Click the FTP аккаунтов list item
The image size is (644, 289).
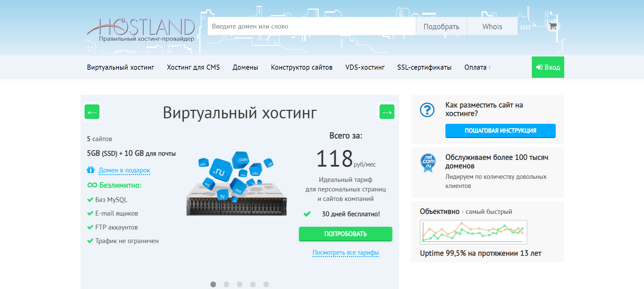116,227
